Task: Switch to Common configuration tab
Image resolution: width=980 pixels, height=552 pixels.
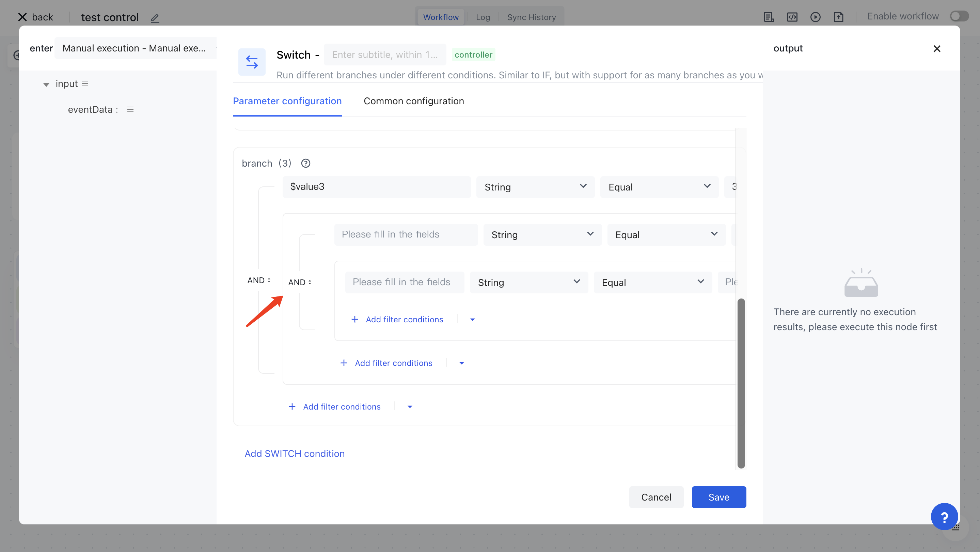Action: pos(413,101)
